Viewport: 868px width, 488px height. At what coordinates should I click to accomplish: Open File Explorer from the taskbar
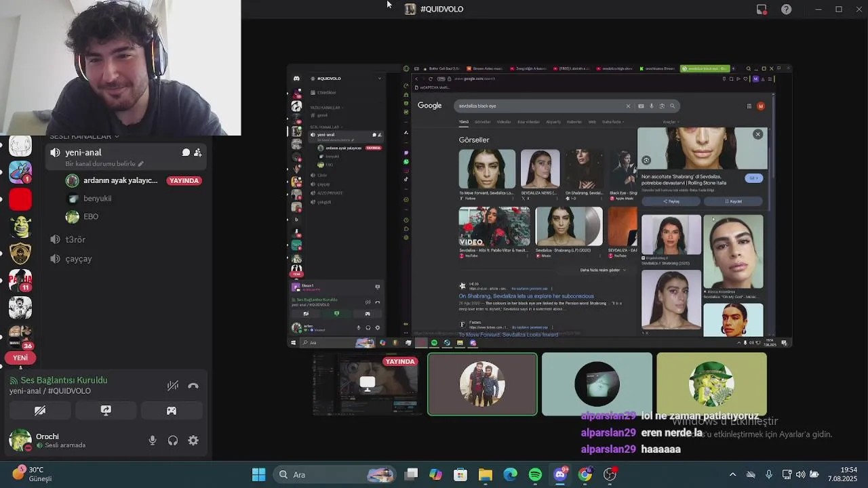[486, 474]
